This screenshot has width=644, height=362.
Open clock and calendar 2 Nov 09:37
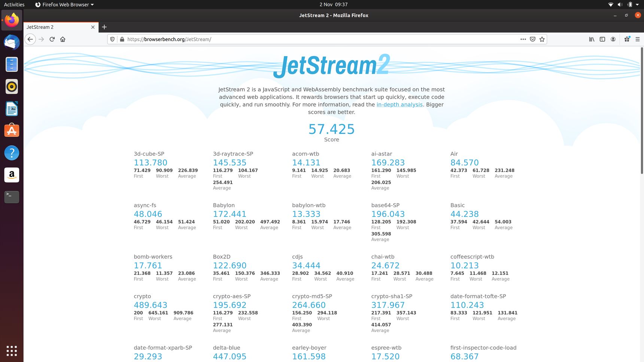click(333, 4)
